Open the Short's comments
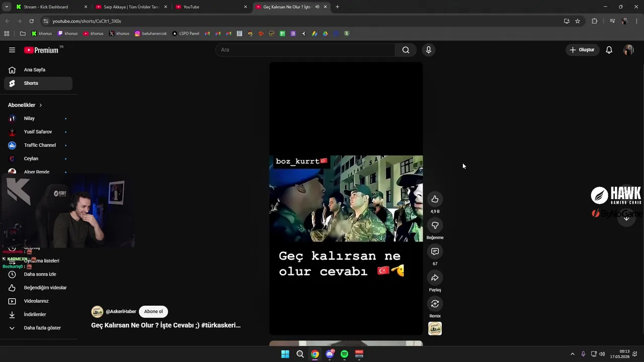644x362 pixels. tap(435, 251)
